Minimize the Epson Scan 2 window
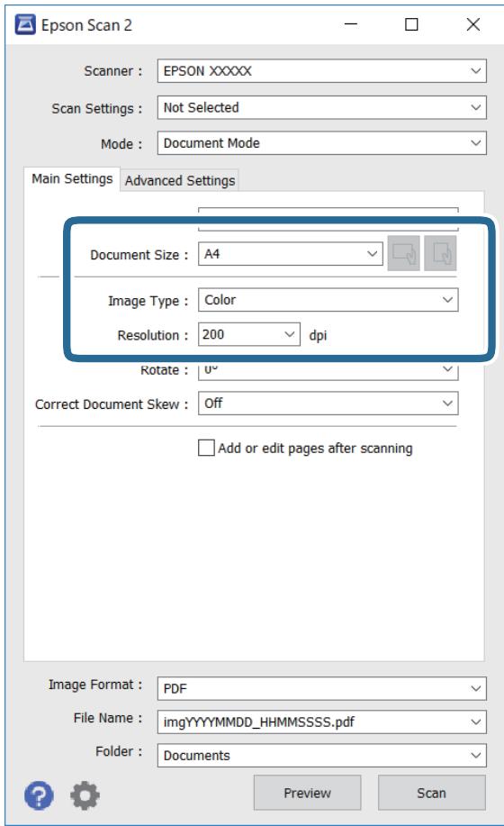Viewport: 504px width, 826px height. click(x=351, y=24)
